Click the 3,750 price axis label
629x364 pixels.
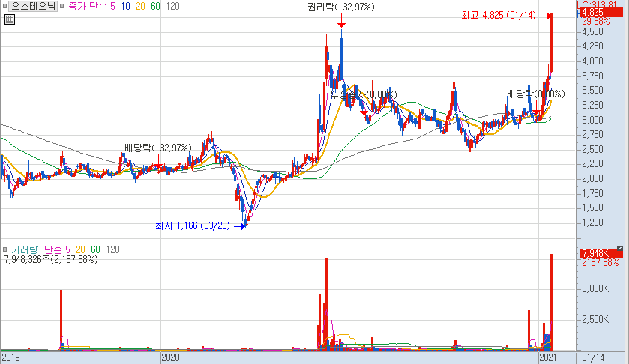[x=592, y=76]
